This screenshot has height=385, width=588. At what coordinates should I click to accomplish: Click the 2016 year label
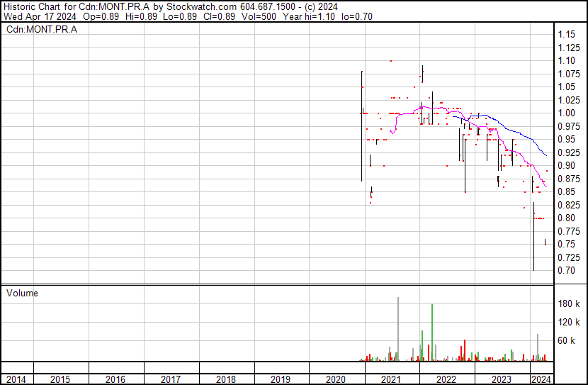[x=115, y=379]
